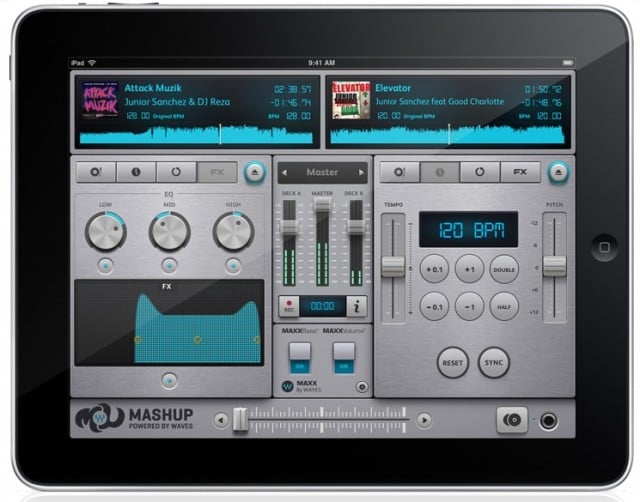Select the middle yellow FX node
Image resolution: width=640 pixels, height=502 pixels.
click(x=198, y=340)
